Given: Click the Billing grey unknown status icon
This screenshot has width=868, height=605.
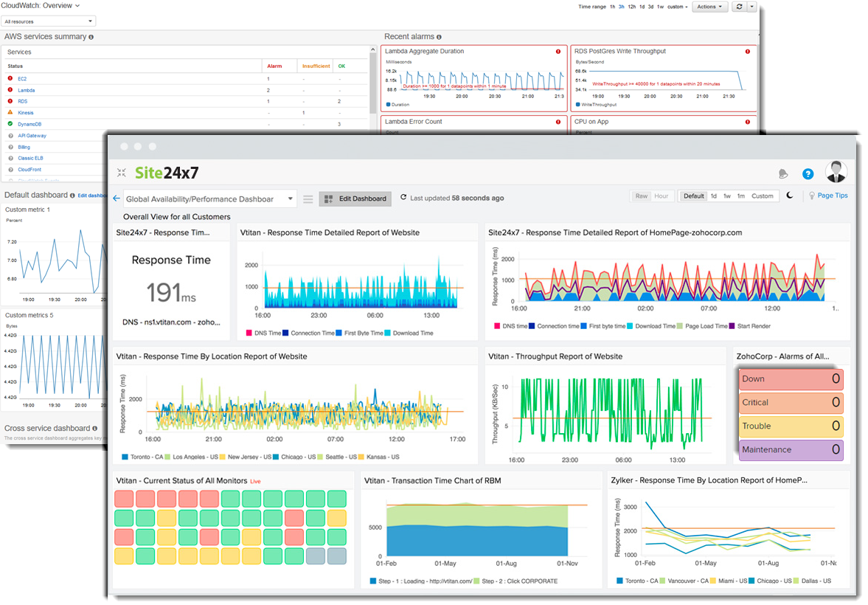Looking at the screenshot, I should click(x=10, y=147).
